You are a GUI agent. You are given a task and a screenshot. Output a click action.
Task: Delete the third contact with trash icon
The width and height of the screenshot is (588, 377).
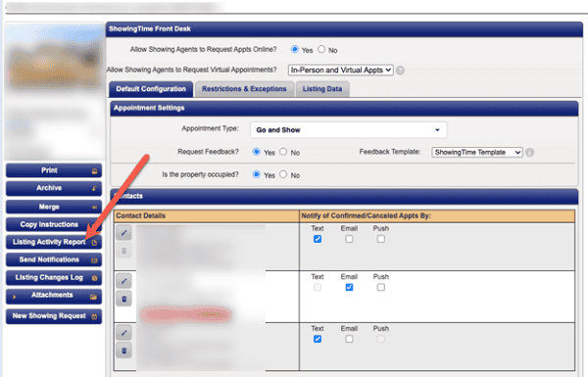(123, 351)
